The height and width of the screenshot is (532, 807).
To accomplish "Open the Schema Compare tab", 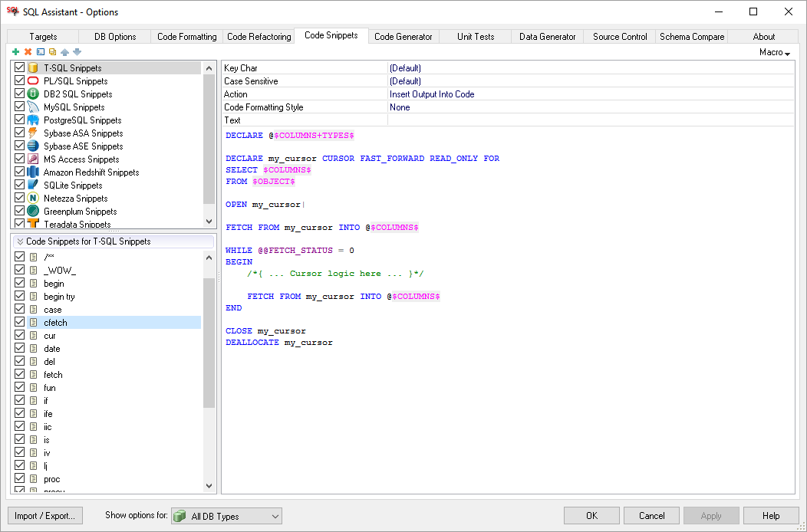I will pyautogui.click(x=691, y=37).
